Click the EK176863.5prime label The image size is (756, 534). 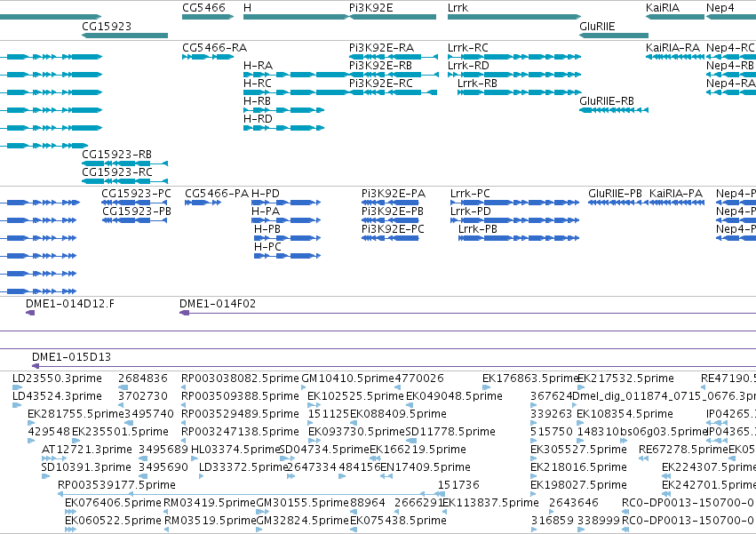(529, 379)
